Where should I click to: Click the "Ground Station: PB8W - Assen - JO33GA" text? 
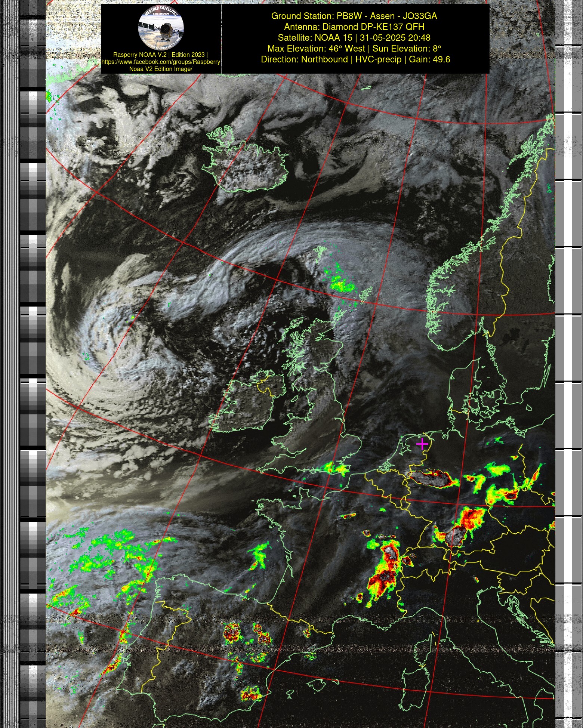click(354, 16)
